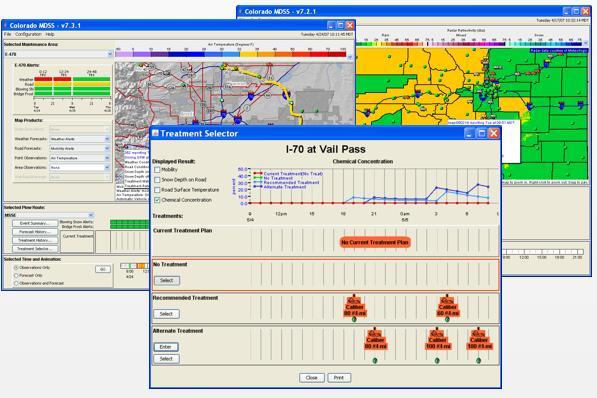Enable the Mobility displayed result checkbox
Screen dimensions: 597x398
[x=157, y=170]
